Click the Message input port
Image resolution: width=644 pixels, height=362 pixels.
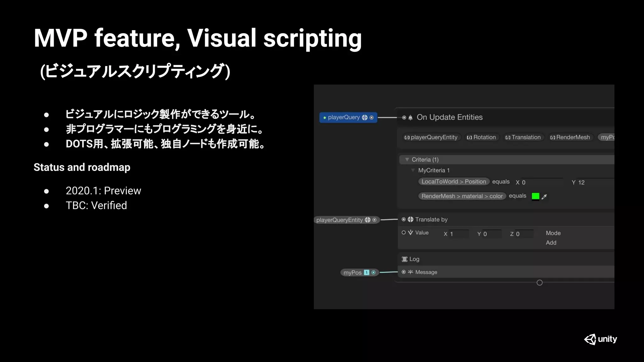tap(404, 272)
